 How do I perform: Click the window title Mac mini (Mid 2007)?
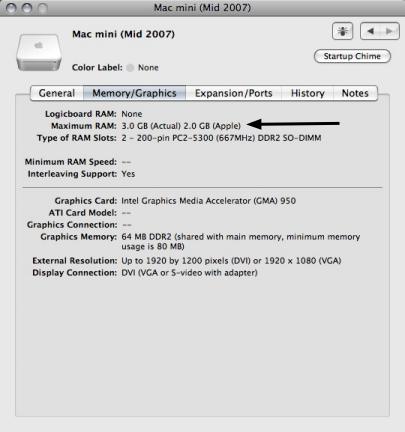tap(202, 7)
